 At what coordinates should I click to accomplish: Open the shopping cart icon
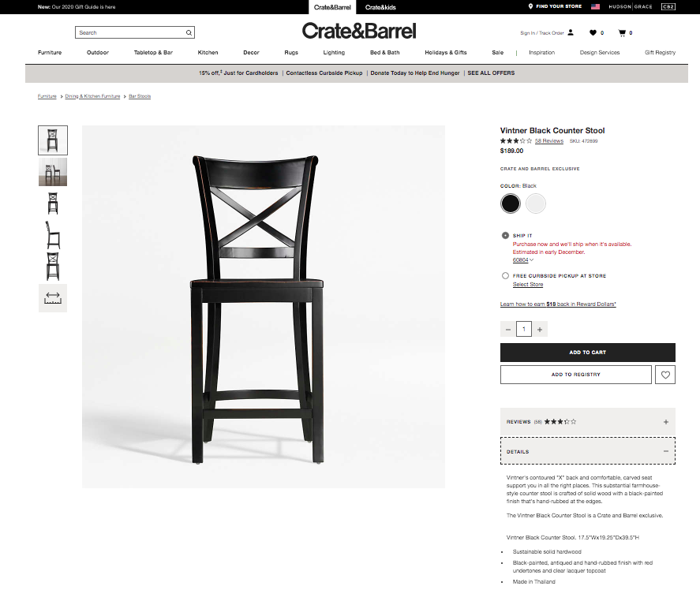pyautogui.click(x=621, y=32)
